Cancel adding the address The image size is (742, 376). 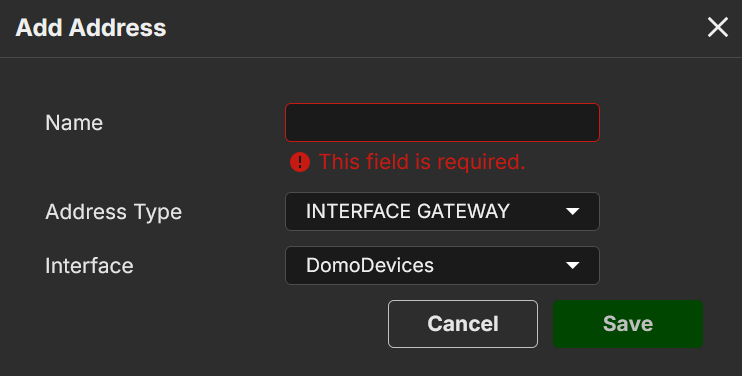point(463,324)
